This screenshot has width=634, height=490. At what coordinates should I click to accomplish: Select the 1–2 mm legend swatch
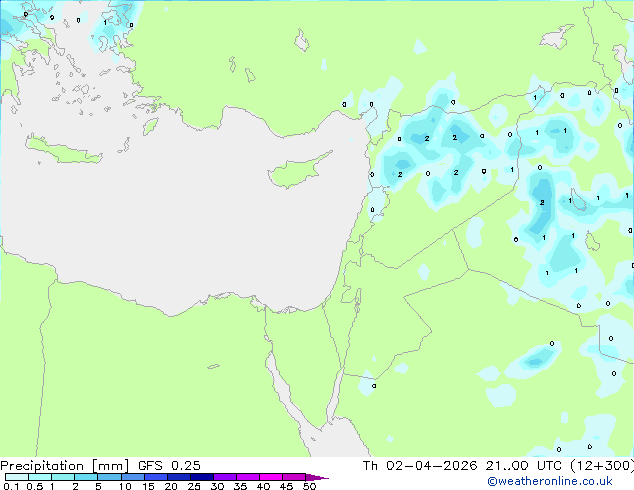coord(63,477)
